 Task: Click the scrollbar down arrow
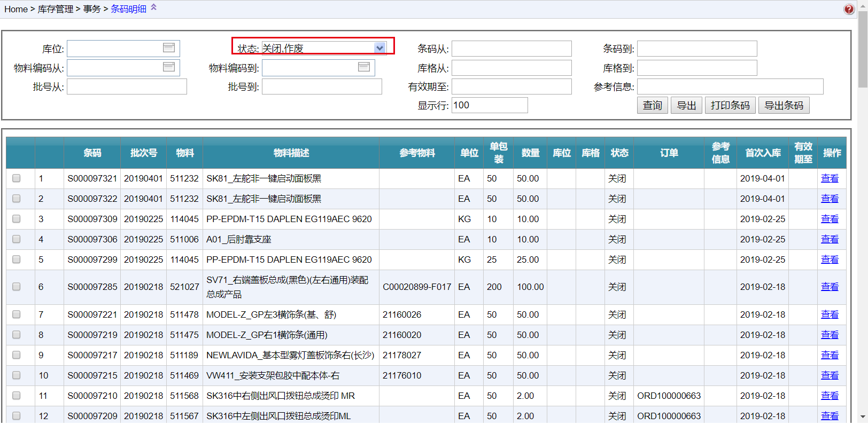[863, 416]
